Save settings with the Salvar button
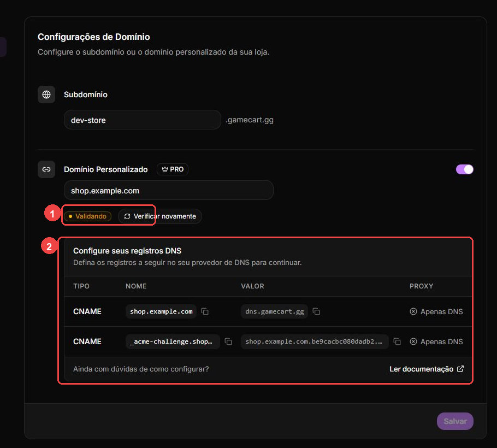Screen dimensions: 497x448 pos(455,421)
